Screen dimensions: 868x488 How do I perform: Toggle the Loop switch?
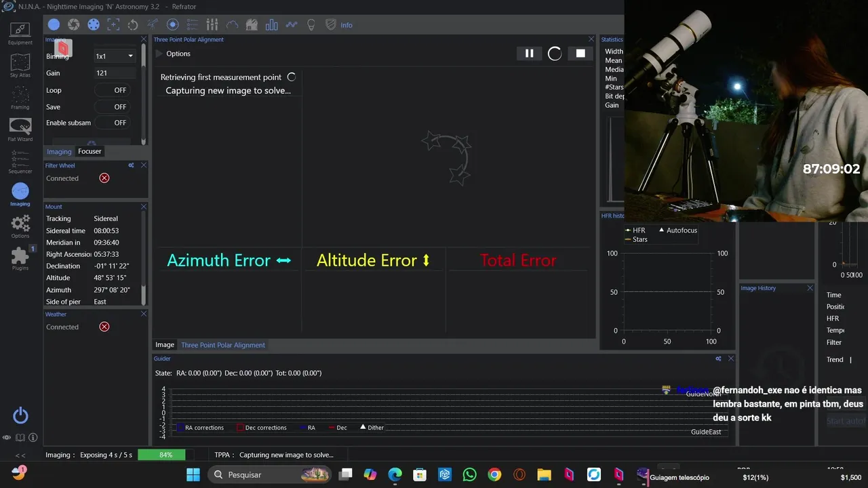[112, 90]
